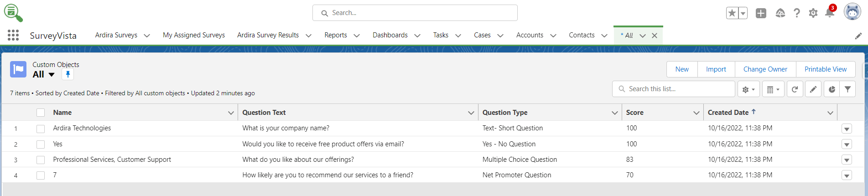The height and width of the screenshot is (196, 868).
Task: Expand the Ardira Surveys tab dropdown
Action: coord(147,36)
